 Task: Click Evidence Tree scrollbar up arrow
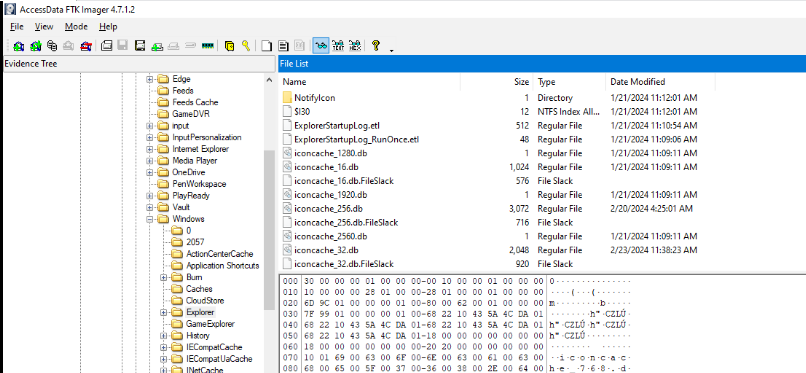coord(269,80)
